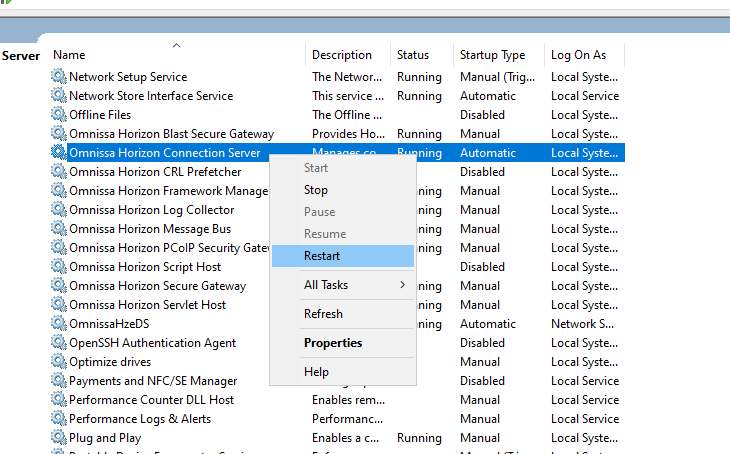Open the All Tasks submenu
Screen dimensions: 730x454
pyautogui.click(x=343, y=285)
